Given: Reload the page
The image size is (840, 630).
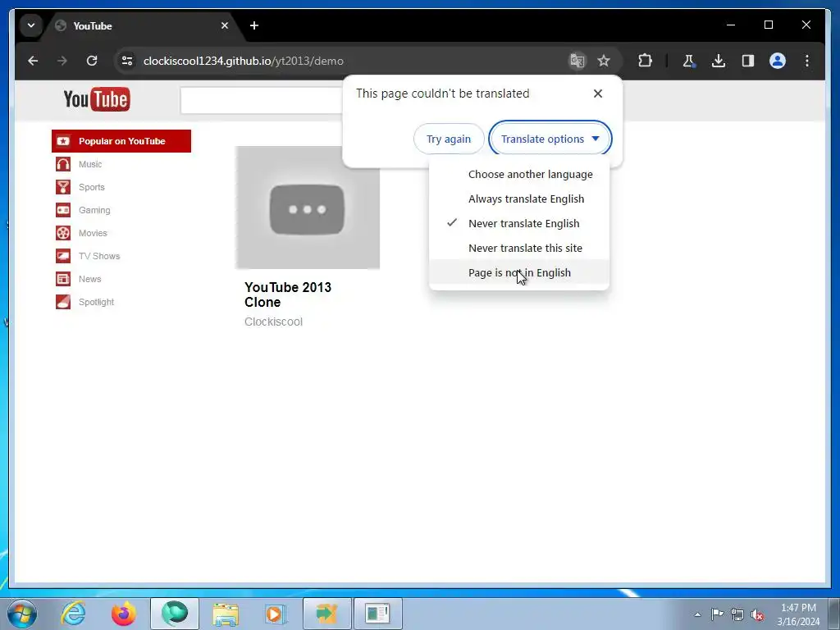Looking at the screenshot, I should pos(92,61).
